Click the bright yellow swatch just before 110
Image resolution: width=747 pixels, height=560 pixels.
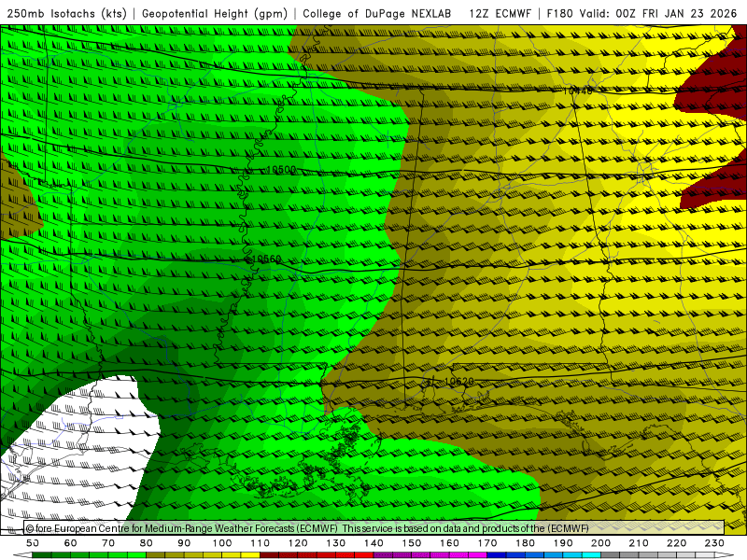250,555
